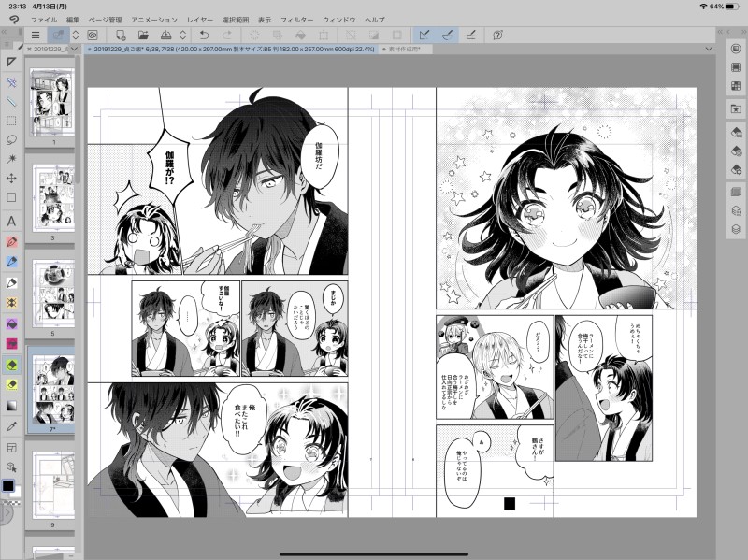Expand arrows beside the Save icon
This screenshot has width=748, height=560.
182,35
